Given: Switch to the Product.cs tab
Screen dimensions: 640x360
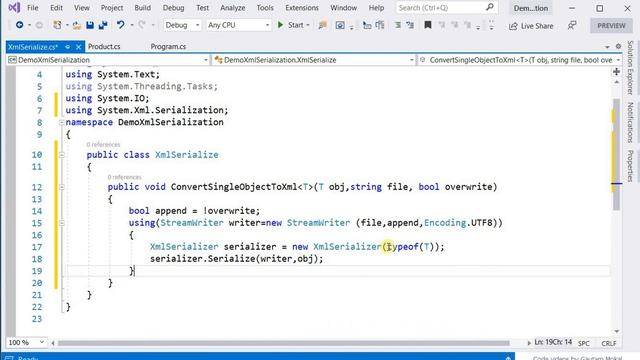Looking at the screenshot, I should click(104, 47).
